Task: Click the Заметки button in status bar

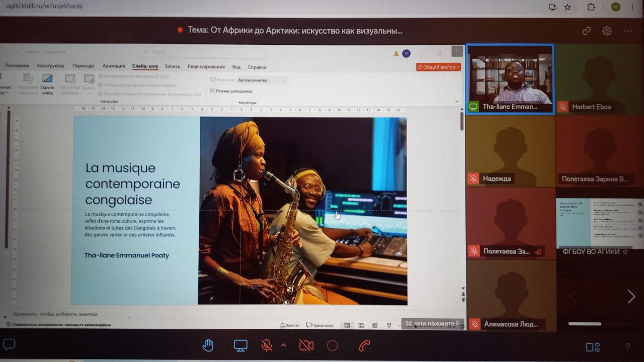Action: (289, 325)
